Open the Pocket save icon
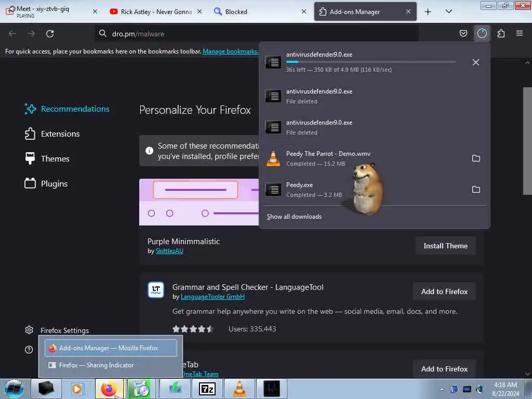Viewport: 532px width, 399px height. tap(463, 33)
